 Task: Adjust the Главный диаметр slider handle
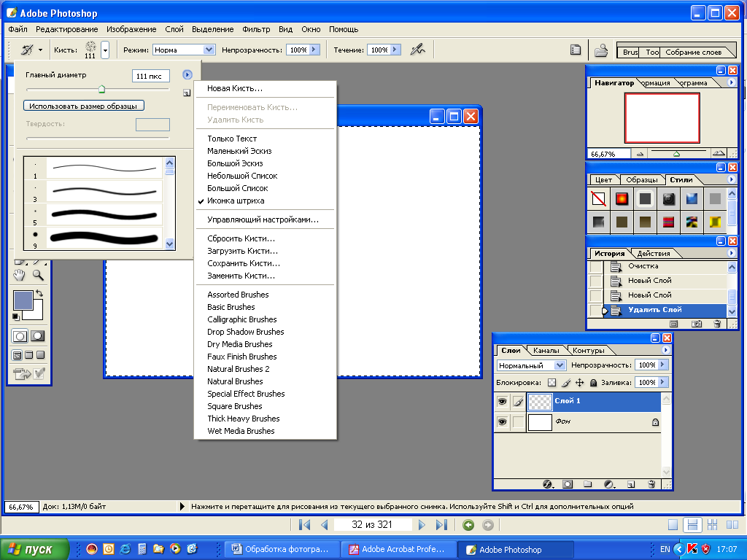click(101, 89)
